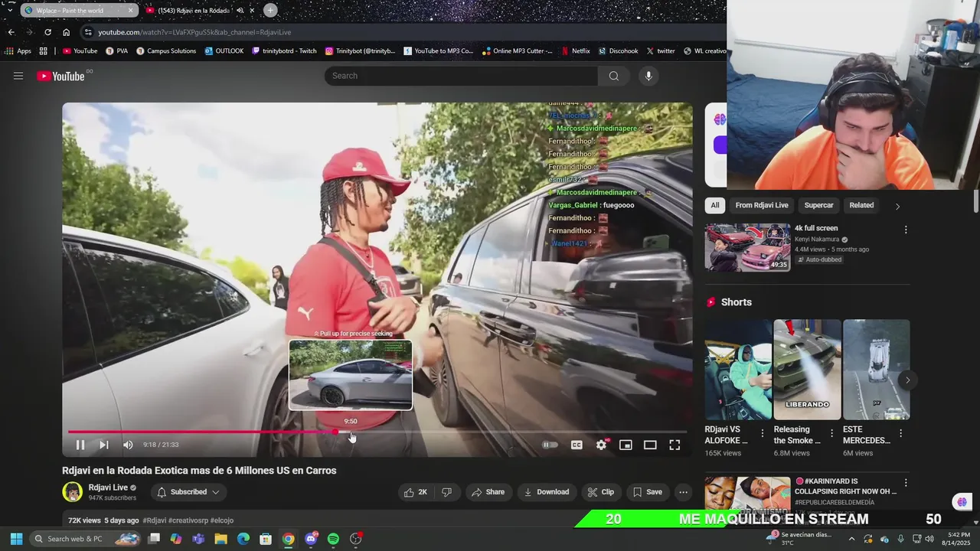Select the All filter chip
This screenshot has width=980, height=551.
(x=715, y=205)
